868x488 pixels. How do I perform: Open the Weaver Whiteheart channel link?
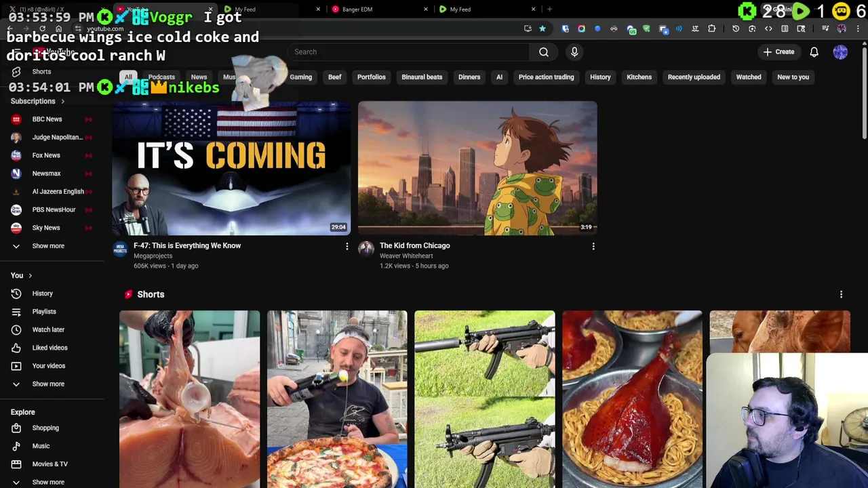(x=406, y=256)
